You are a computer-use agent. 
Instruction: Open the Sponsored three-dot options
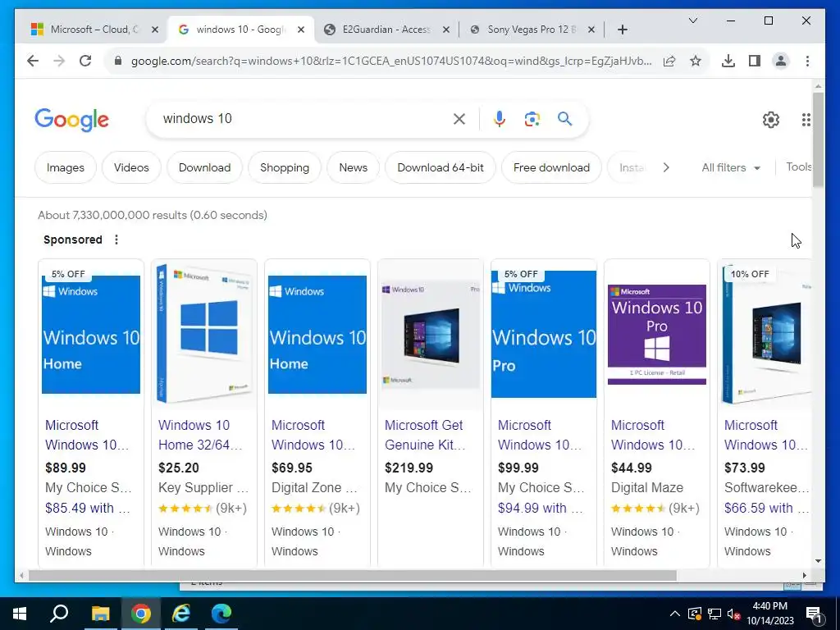(116, 240)
